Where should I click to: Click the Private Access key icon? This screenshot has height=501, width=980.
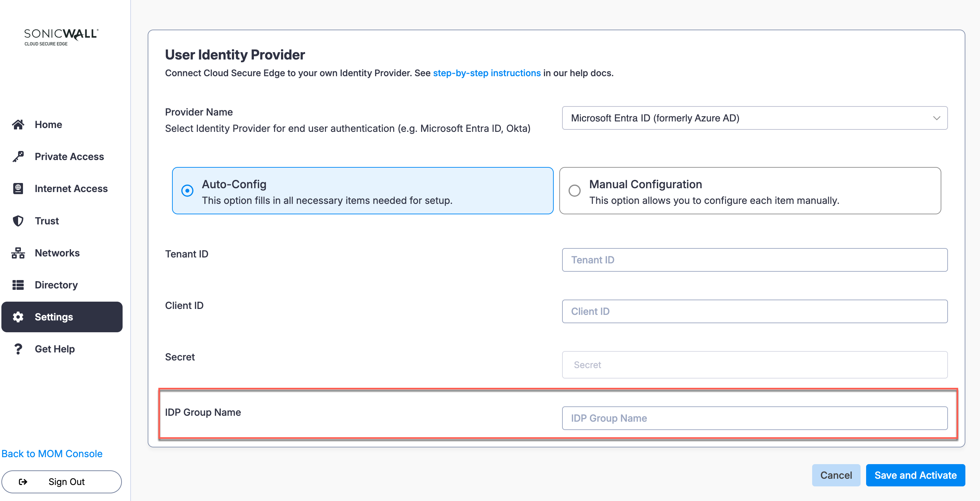pos(18,156)
